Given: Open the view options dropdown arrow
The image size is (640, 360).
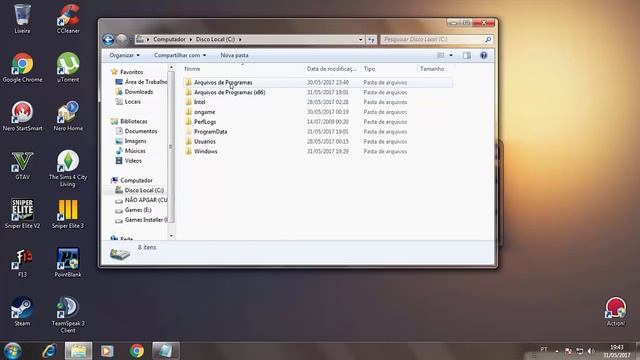Looking at the screenshot, I should [451, 55].
